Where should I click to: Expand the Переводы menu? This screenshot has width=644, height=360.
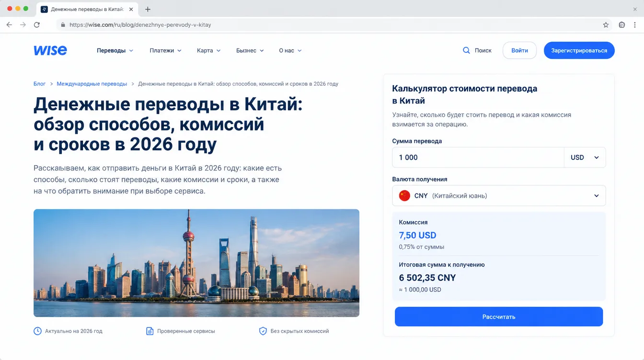click(x=115, y=50)
